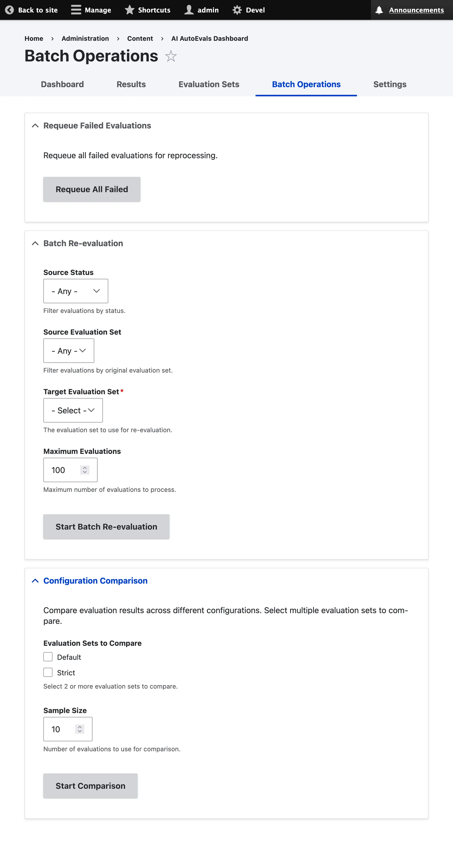Image resolution: width=453 pixels, height=868 pixels.
Task: Collapse the Requeue Failed Evaluations section
Action: pyautogui.click(x=35, y=125)
